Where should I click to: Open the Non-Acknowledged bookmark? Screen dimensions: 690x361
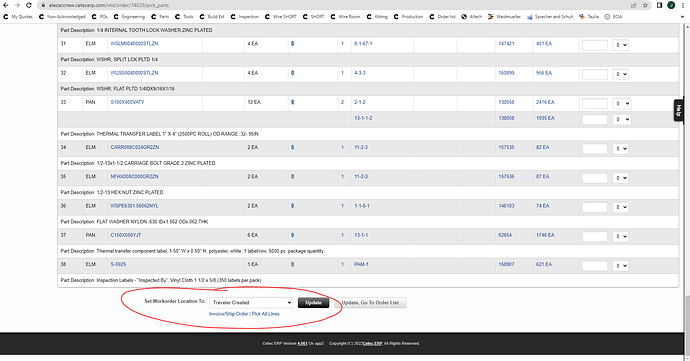click(x=62, y=17)
